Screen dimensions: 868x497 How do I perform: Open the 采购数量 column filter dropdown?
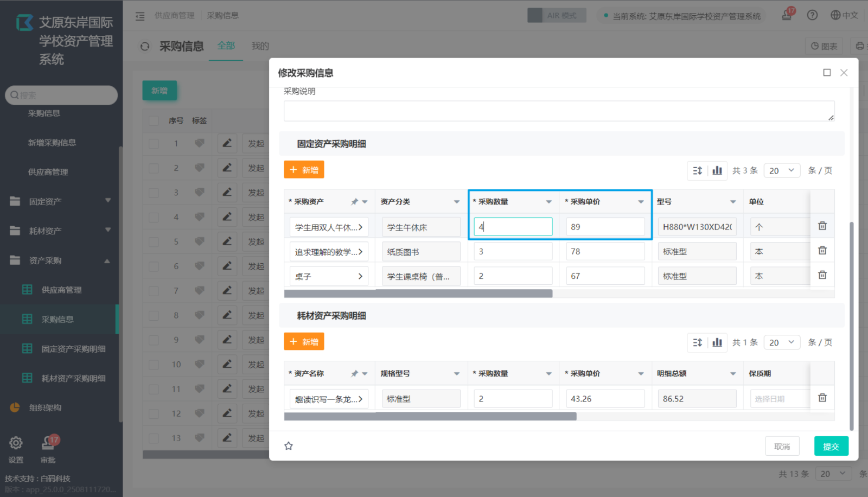[548, 202]
